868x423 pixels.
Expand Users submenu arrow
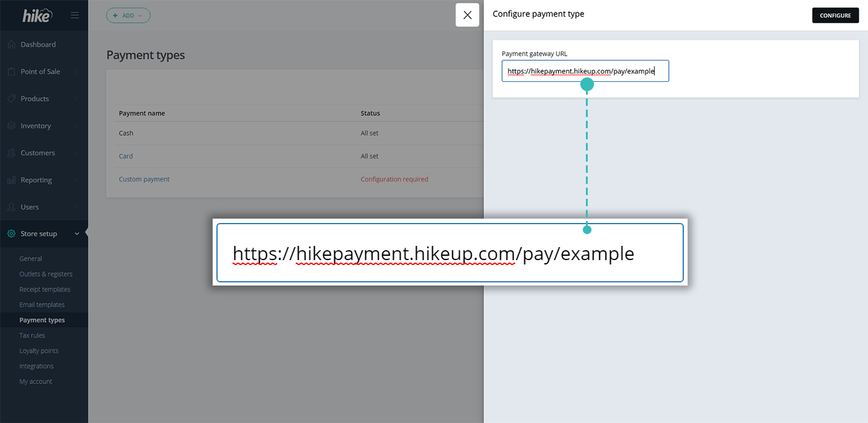pos(76,207)
